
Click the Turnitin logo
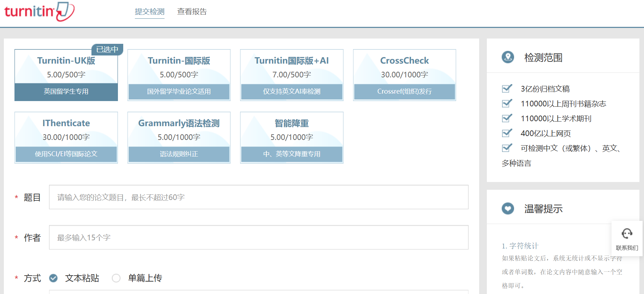click(39, 12)
